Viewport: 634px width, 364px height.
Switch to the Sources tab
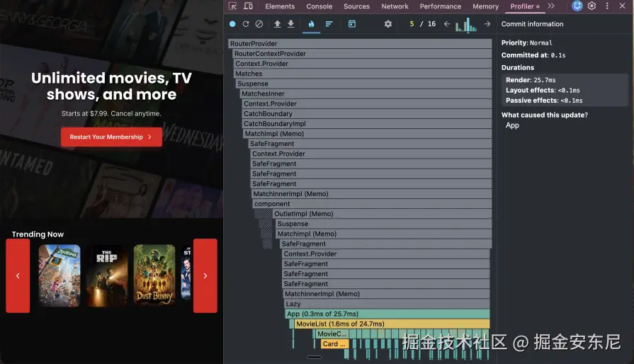click(356, 6)
